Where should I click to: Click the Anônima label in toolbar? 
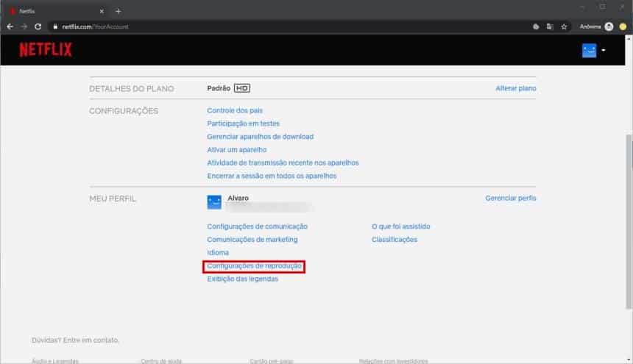[x=590, y=26]
